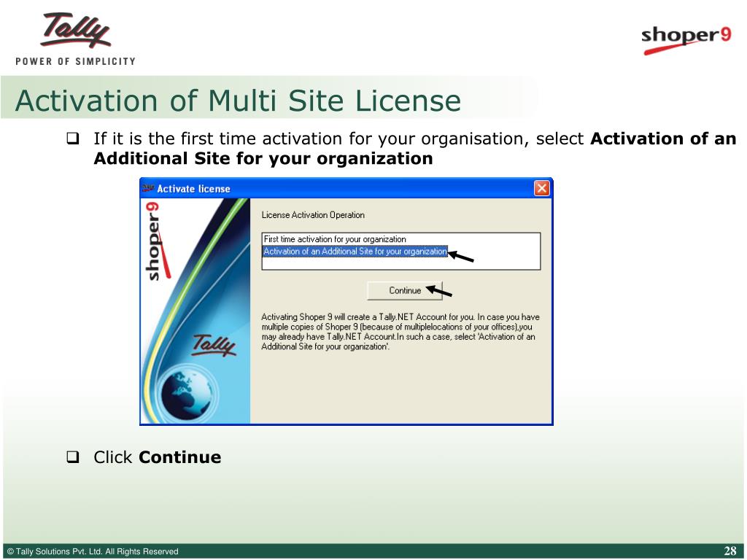The height and width of the screenshot is (560, 747).
Task: Click the Continue button
Action: click(x=404, y=290)
